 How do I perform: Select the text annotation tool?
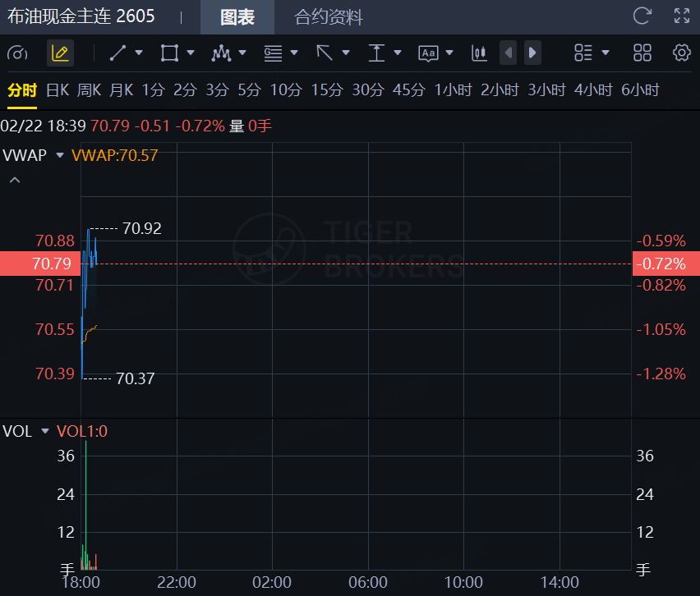[428, 53]
